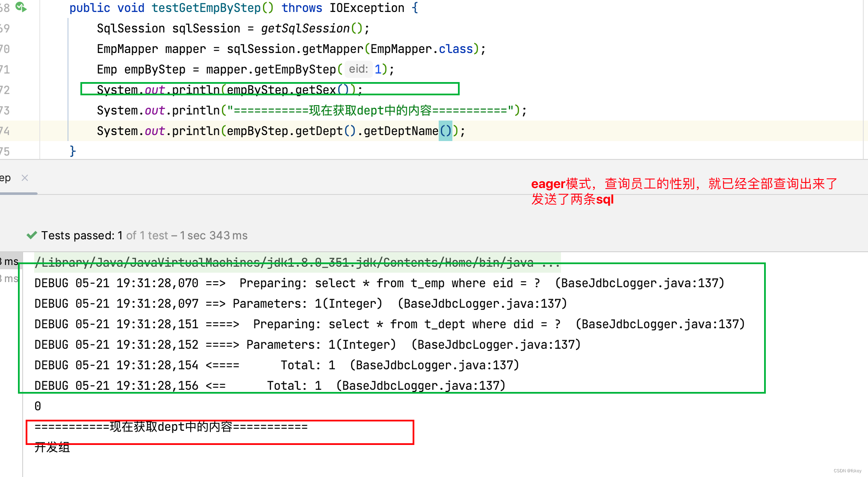Click the log line with timestamp 19:31:28,154

pos(277,365)
